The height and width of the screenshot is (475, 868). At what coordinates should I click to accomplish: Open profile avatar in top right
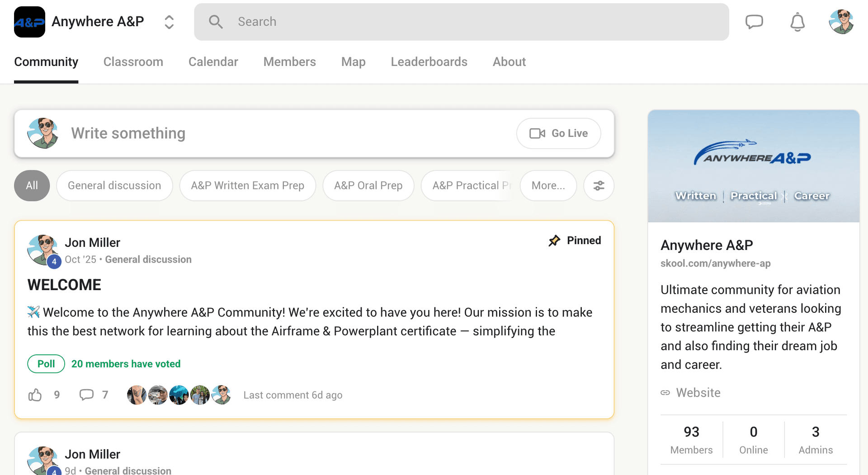click(840, 22)
